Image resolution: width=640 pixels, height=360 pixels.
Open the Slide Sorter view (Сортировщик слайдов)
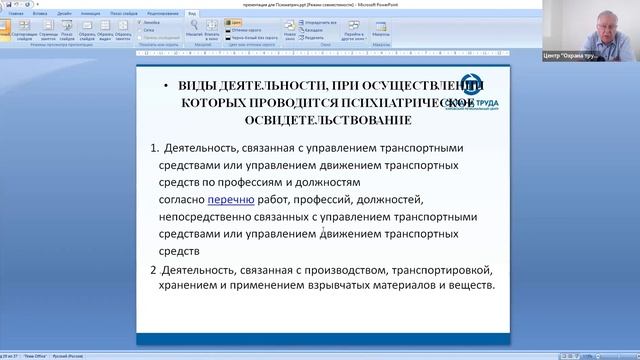24,30
